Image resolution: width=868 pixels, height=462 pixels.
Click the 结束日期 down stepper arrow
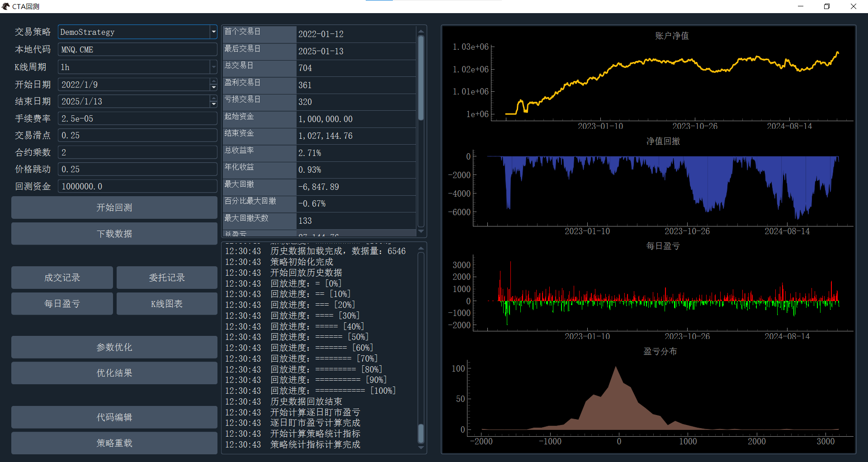213,105
